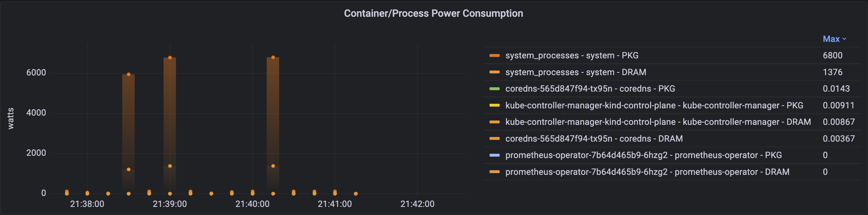Click the chevron next to Max
The width and height of the screenshot is (868, 215).
tap(845, 38)
